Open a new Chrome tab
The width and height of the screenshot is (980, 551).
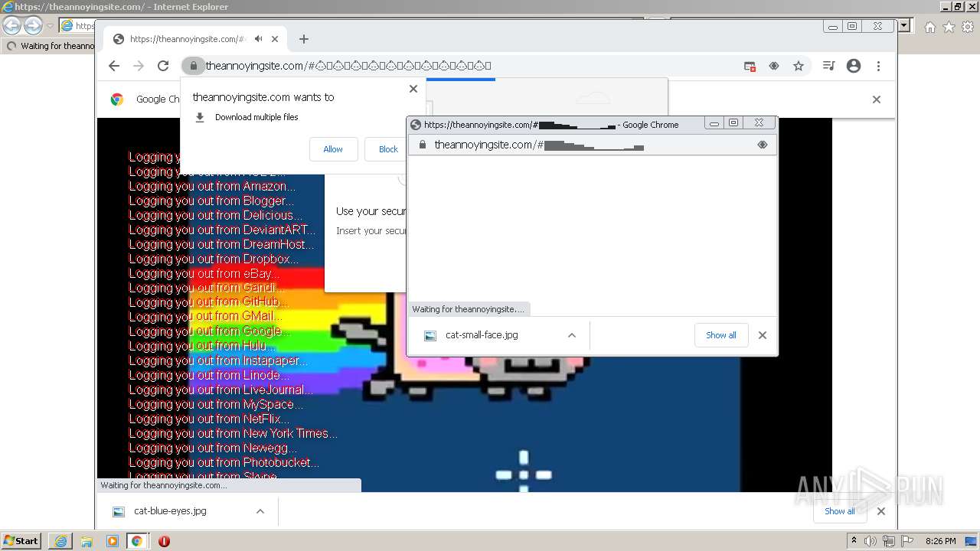pyautogui.click(x=304, y=39)
